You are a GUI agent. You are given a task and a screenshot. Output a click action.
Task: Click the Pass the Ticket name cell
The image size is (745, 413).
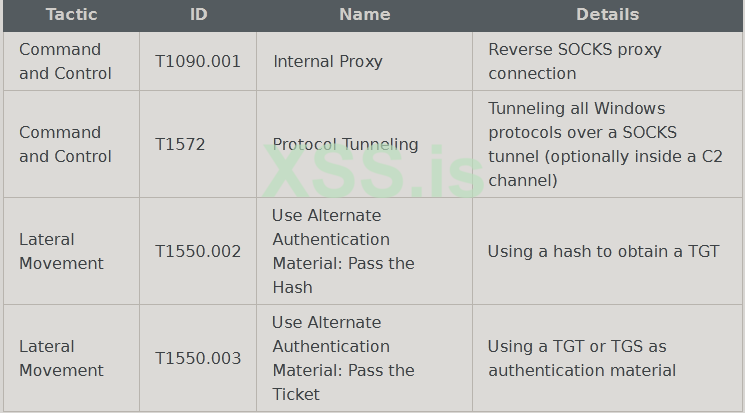pyautogui.click(x=343, y=358)
